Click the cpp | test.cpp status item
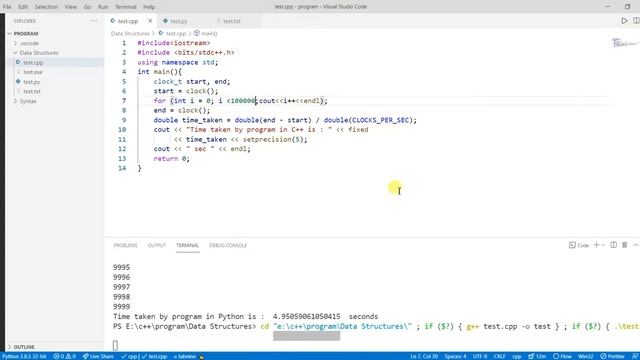 [144, 356]
